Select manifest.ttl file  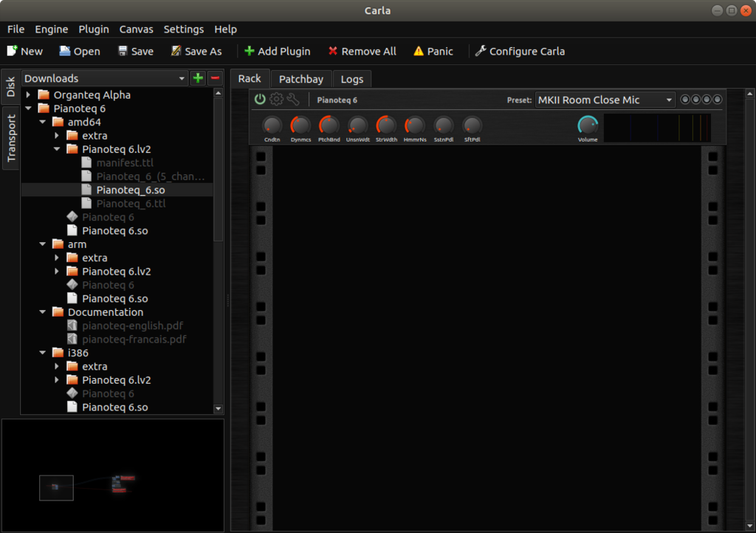coord(124,163)
